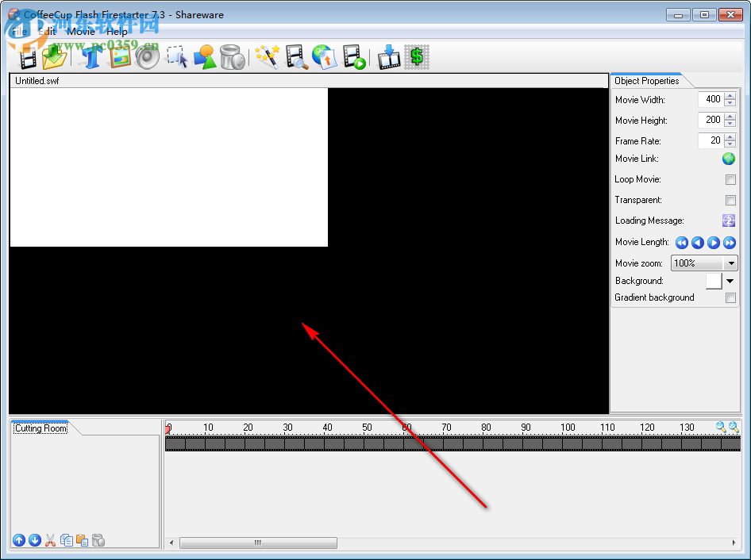Click the filmstrip download arrow icon
This screenshot has width=751, height=560.
point(389,57)
